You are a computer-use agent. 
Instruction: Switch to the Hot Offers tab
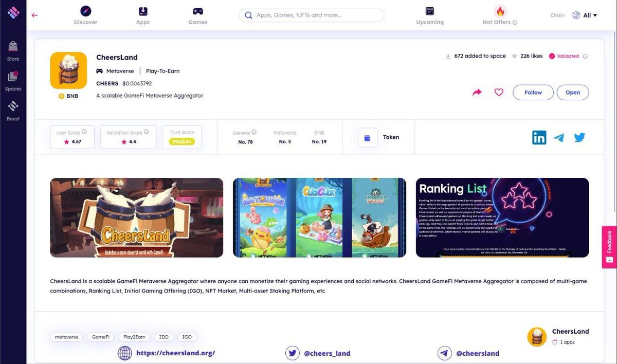coord(500,15)
